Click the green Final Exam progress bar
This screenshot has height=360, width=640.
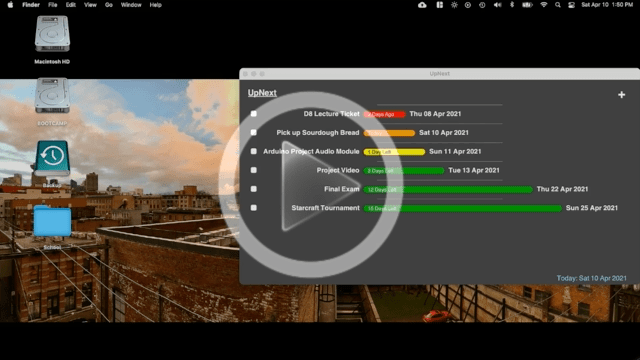tap(448, 189)
